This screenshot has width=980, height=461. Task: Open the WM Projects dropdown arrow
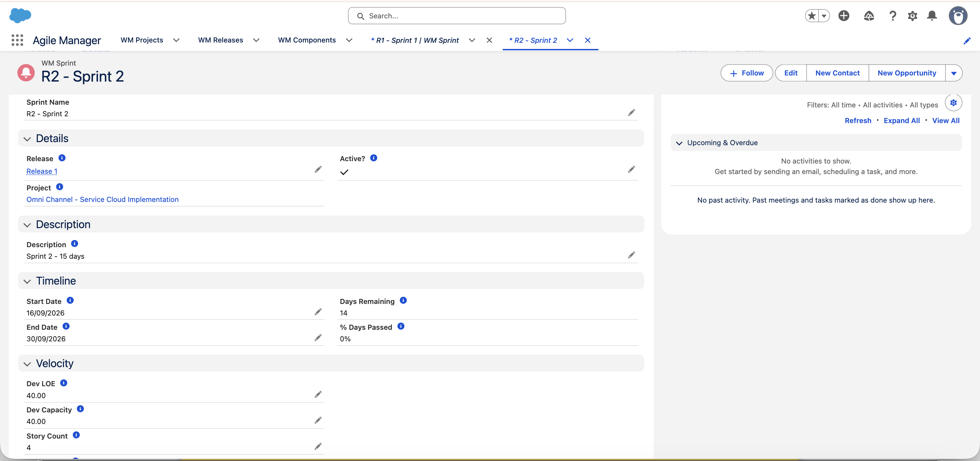coord(176,40)
